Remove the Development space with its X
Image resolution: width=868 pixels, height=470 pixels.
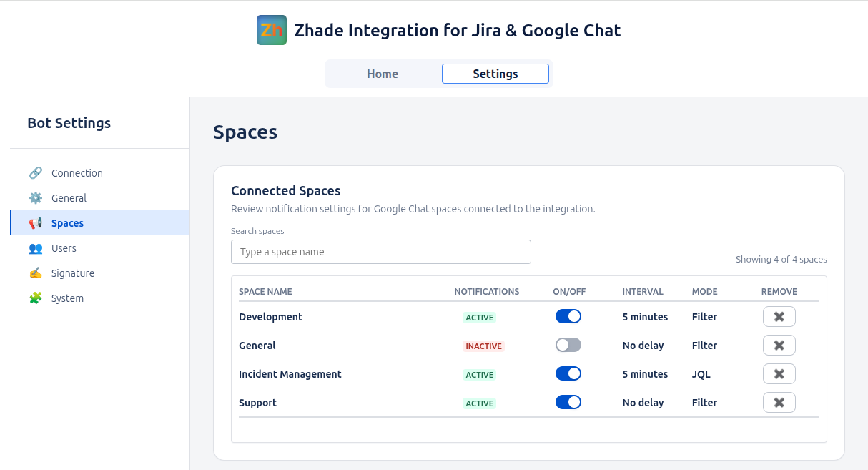(779, 317)
